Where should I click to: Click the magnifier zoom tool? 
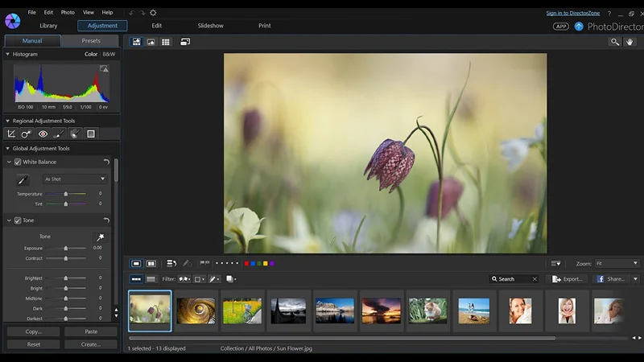[615, 42]
